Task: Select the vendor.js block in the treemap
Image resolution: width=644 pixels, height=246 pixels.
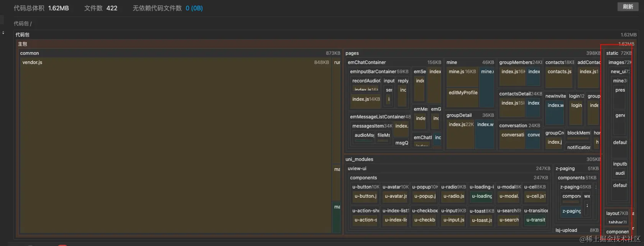Action: [176, 146]
